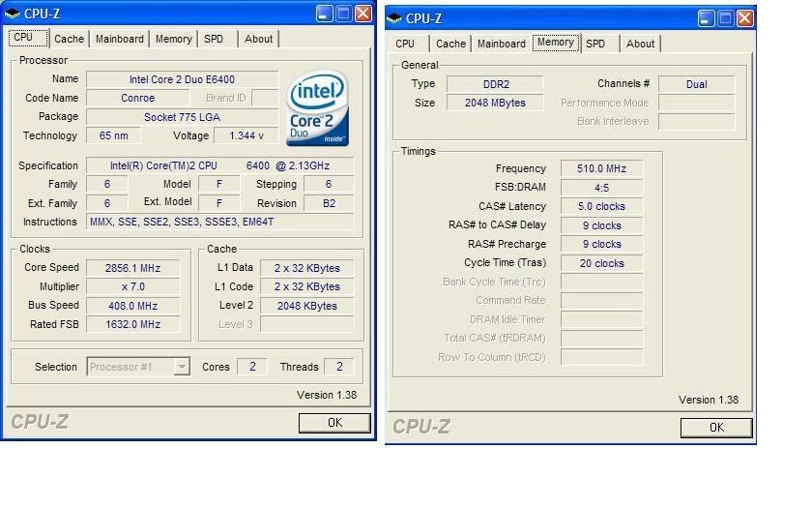Click the RAS# Precharge value '9 clocks'
Image resolution: width=812 pixels, height=508 pixels.
601,244
